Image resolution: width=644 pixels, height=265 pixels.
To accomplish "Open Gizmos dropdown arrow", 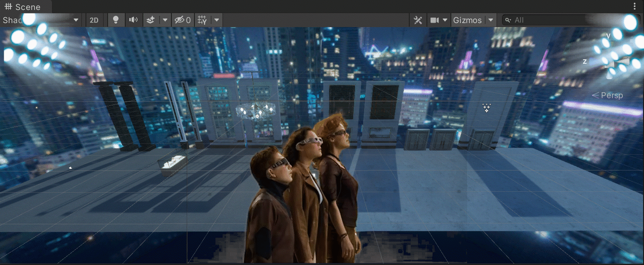I will coord(491,20).
